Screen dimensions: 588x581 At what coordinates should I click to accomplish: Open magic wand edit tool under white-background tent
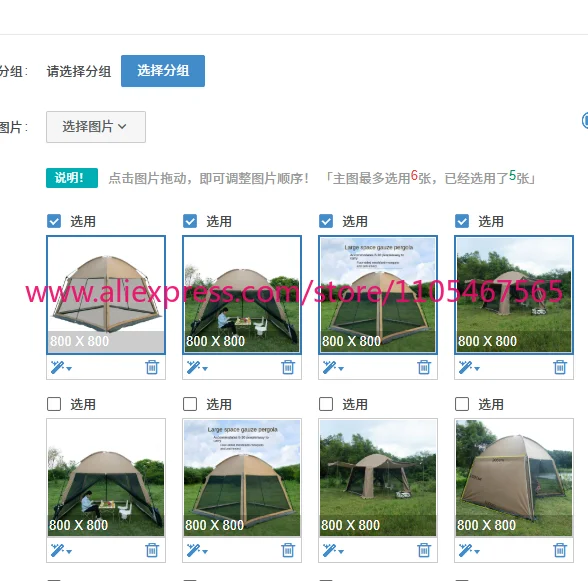coord(61,368)
